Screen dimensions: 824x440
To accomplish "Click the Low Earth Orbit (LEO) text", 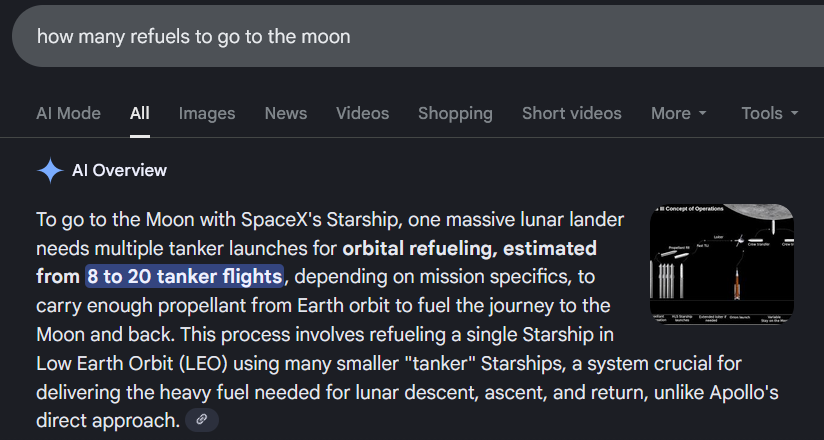I will (x=132, y=363).
